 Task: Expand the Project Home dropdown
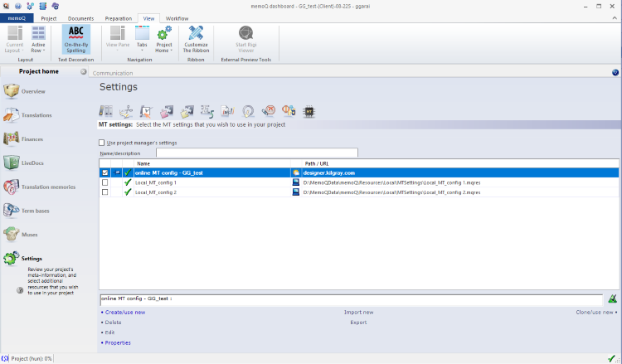(x=164, y=39)
